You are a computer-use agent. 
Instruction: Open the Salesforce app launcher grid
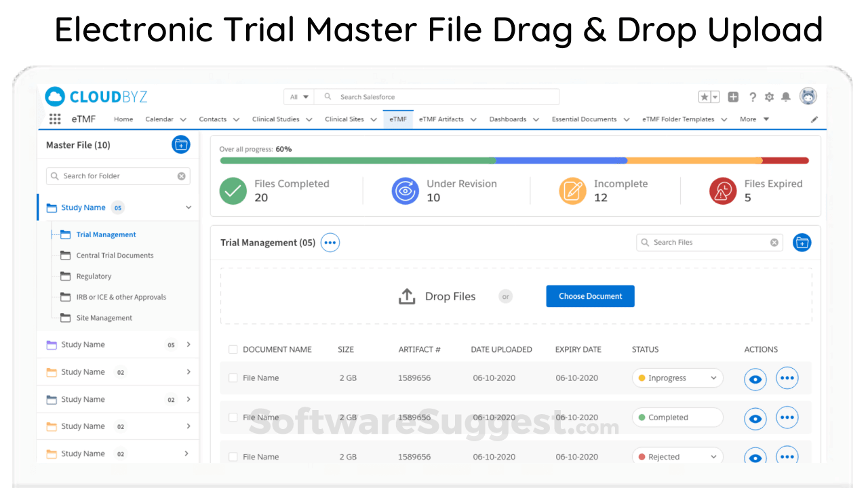55,119
